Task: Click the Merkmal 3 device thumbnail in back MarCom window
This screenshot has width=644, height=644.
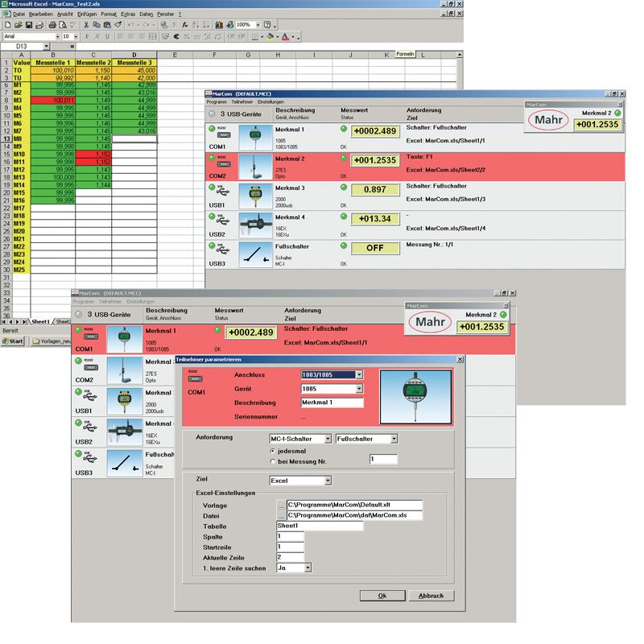Action: click(x=255, y=196)
